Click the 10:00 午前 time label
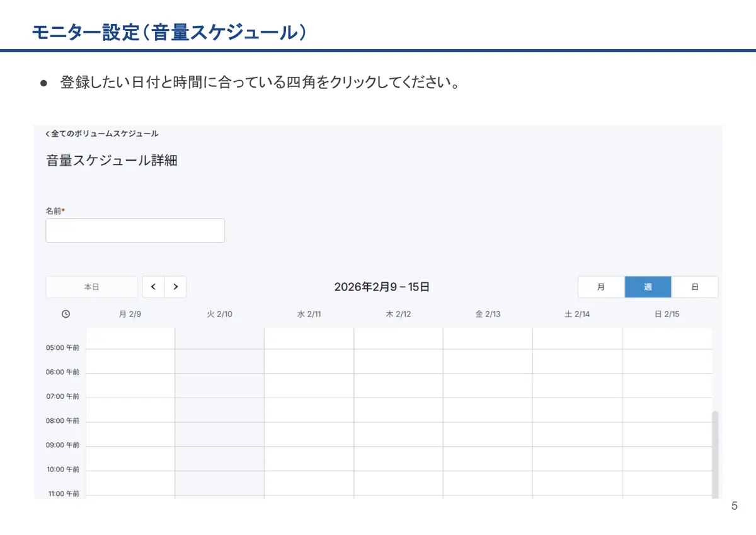This screenshot has width=756, height=535. (x=62, y=469)
